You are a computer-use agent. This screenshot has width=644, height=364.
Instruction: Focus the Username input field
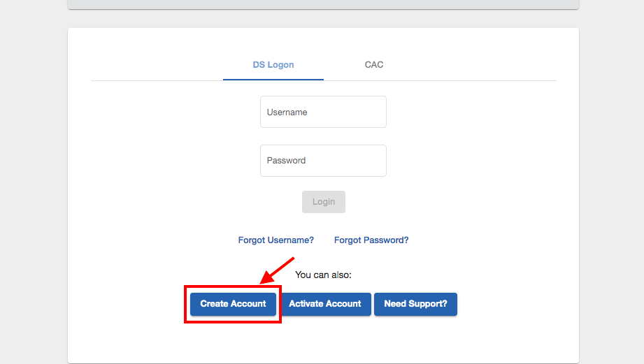click(323, 112)
